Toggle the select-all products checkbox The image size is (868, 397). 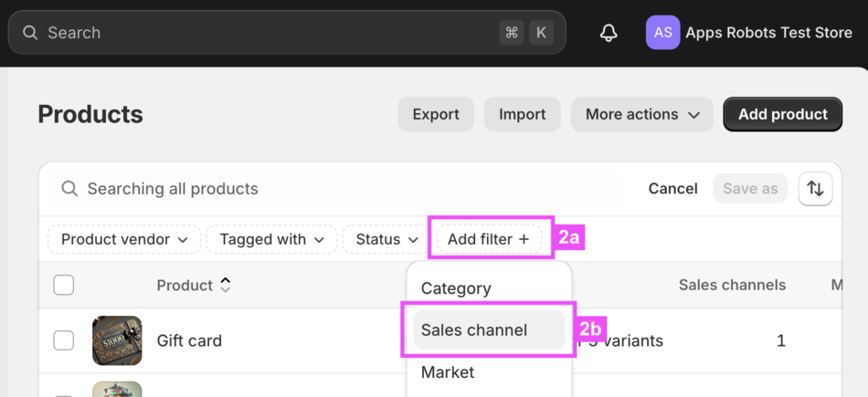point(64,286)
